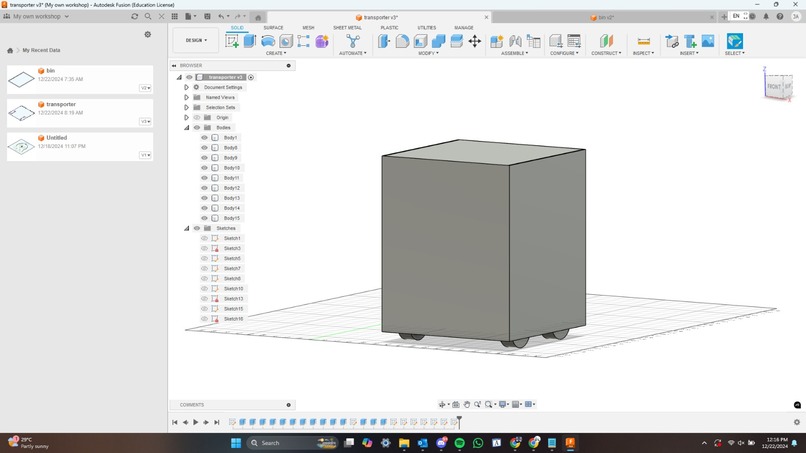806x453 pixels.
Task: Play the design timeline
Action: pyautogui.click(x=195, y=422)
